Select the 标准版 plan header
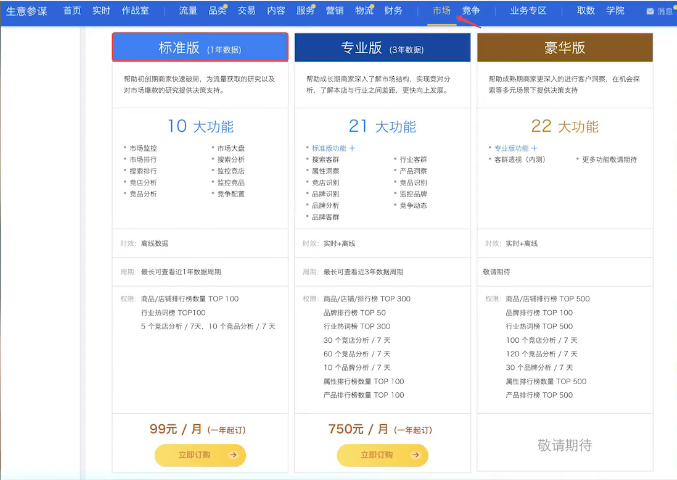 click(200, 48)
